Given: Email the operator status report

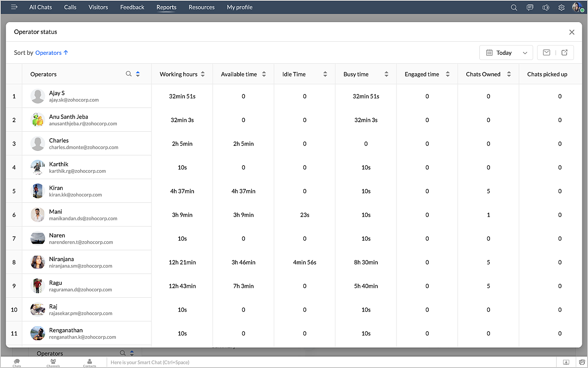Looking at the screenshot, I should [546, 52].
